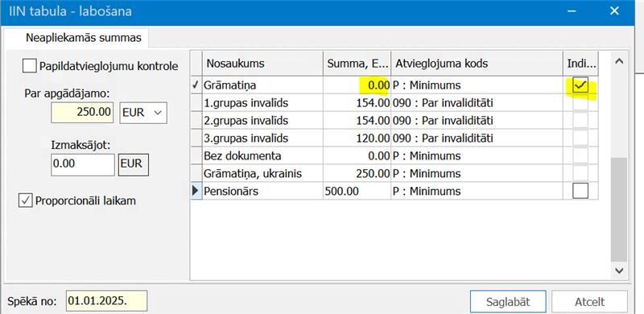The image size is (644, 314).
Task: Click the Izmaksājot amount field
Action: point(83,165)
